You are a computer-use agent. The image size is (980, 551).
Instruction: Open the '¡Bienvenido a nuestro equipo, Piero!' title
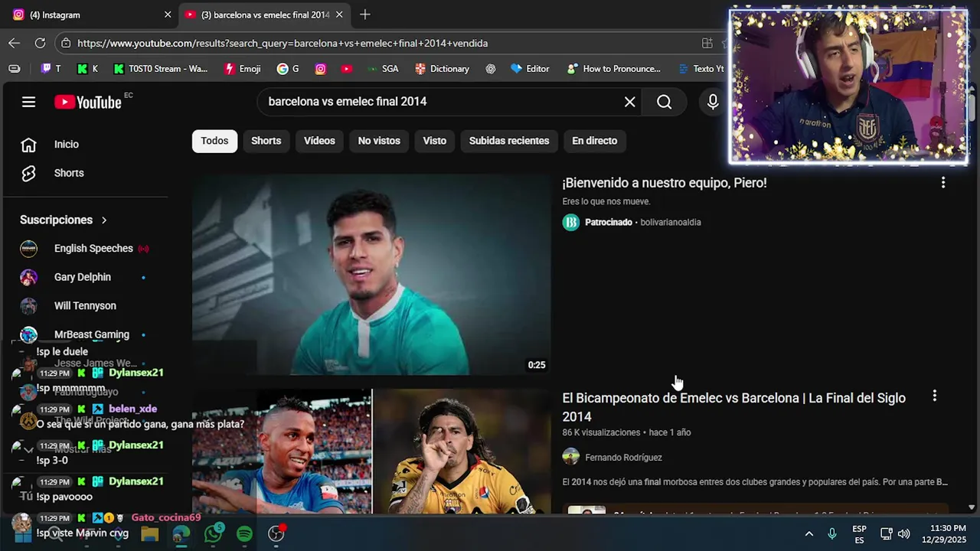point(664,183)
